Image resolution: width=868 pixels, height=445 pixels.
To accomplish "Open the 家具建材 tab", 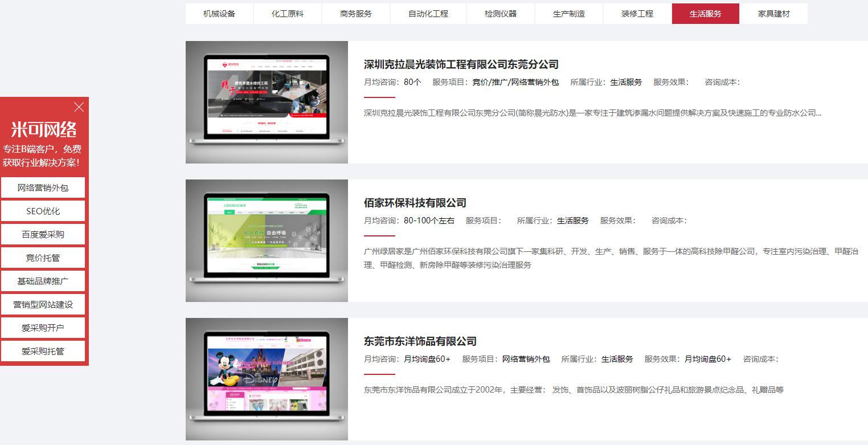I will coord(773,13).
